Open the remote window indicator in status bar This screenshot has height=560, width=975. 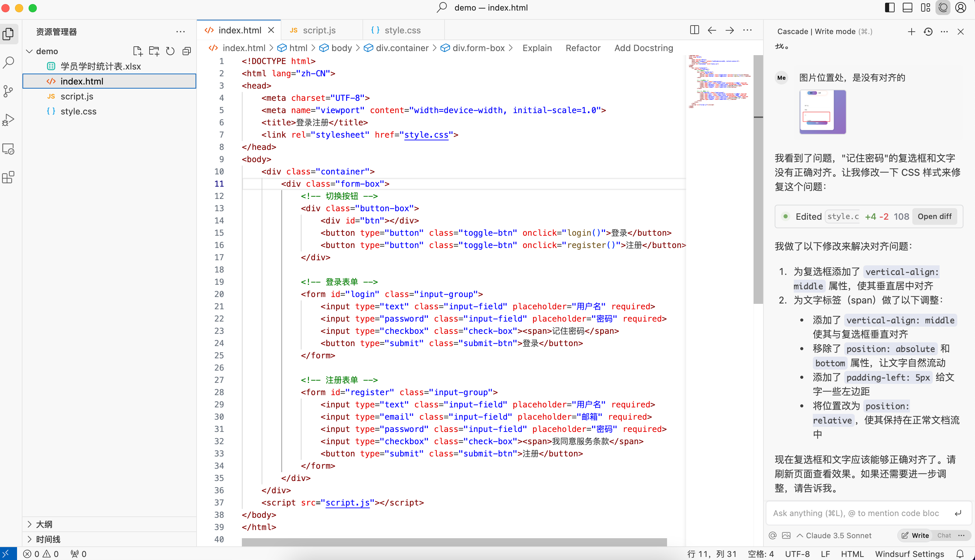coord(8,554)
